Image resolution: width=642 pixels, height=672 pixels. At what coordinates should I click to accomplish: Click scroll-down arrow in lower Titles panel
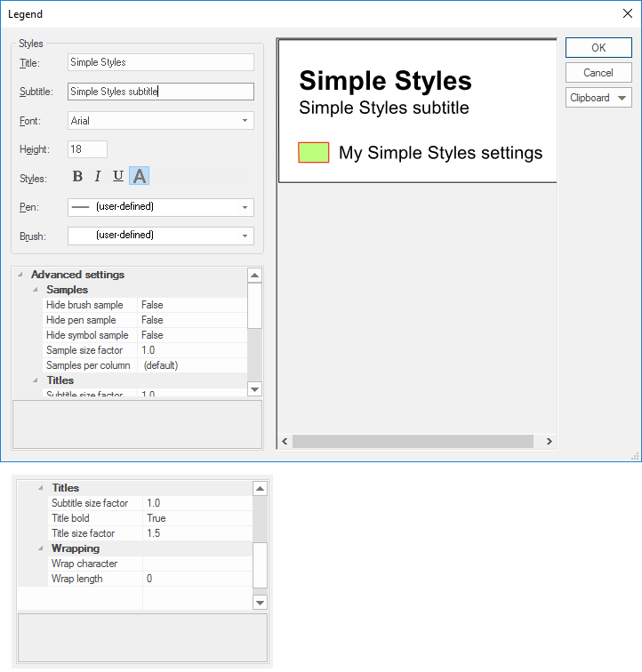coord(260,603)
